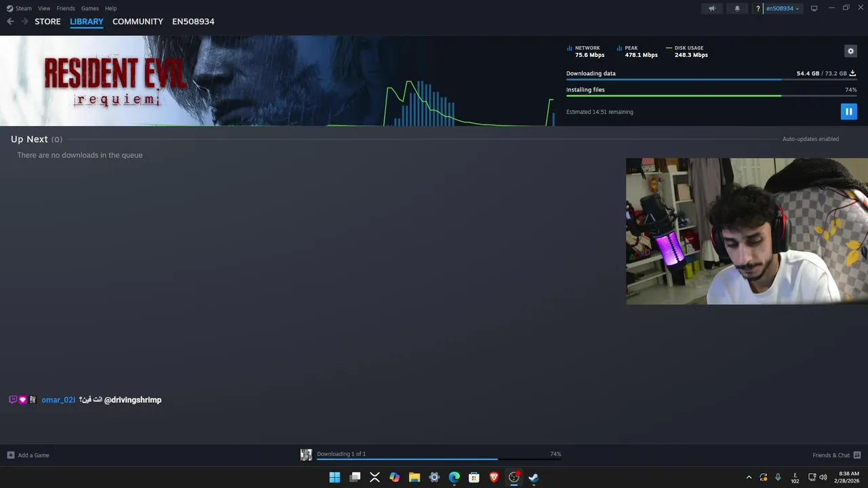The height and width of the screenshot is (488, 868).
Task: Click the Arabic language input indicator
Action: tap(795, 477)
